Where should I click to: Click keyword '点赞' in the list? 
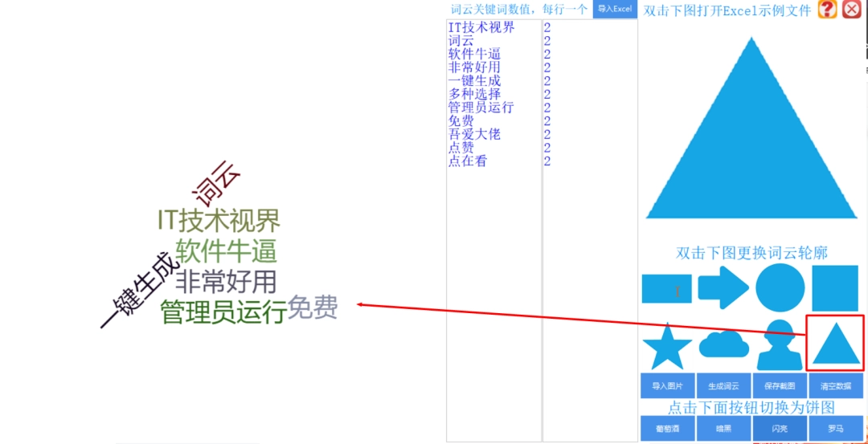pos(461,148)
